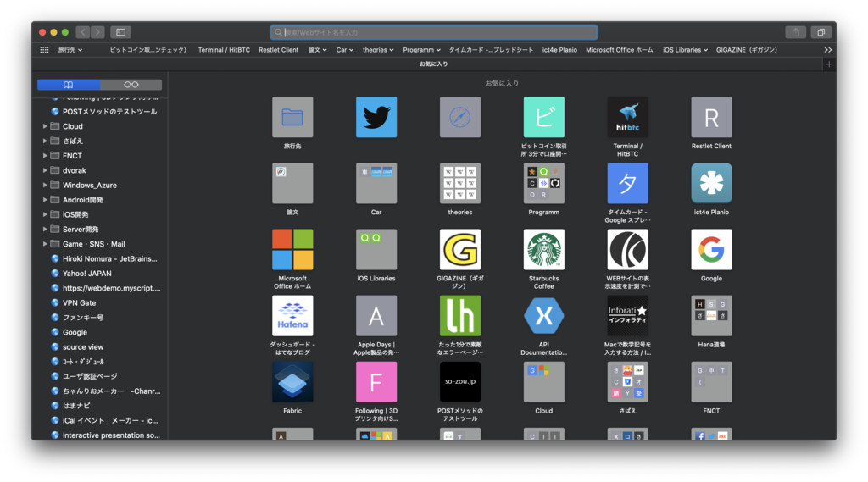Open source view bookmark in sidebar
This screenshot has height=482, width=868.
83,347
